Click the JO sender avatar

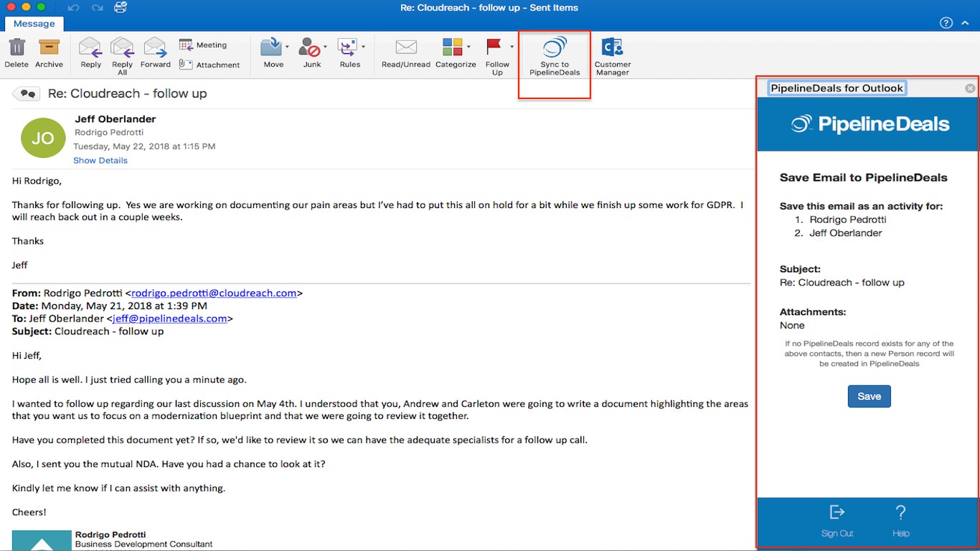click(42, 138)
